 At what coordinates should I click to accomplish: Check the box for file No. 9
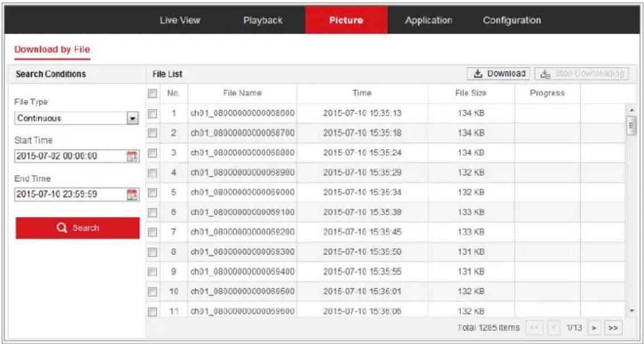tap(151, 272)
